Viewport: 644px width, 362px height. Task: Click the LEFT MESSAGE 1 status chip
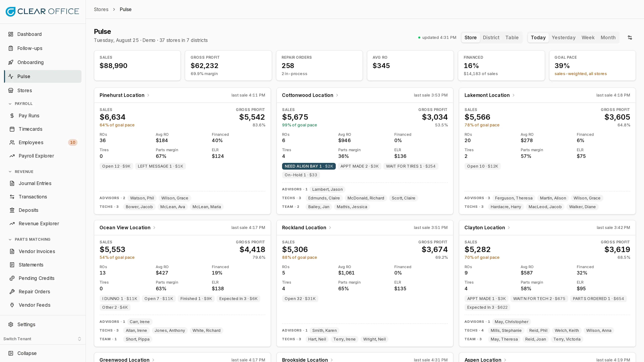tap(160, 166)
